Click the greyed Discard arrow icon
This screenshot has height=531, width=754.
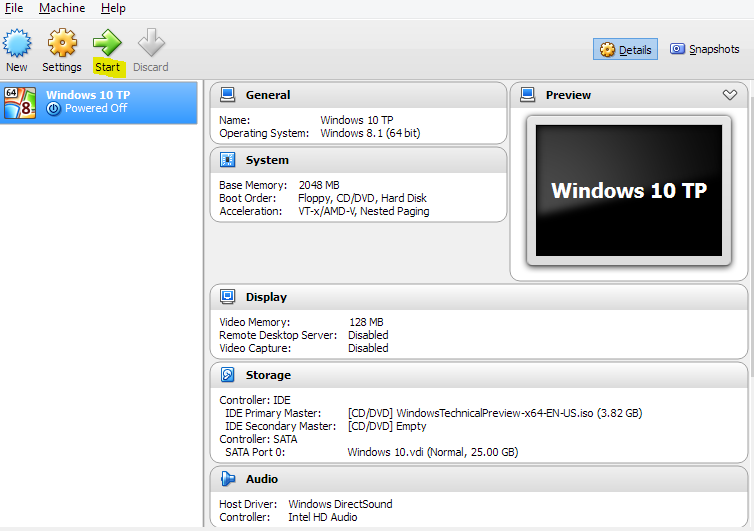[151, 43]
